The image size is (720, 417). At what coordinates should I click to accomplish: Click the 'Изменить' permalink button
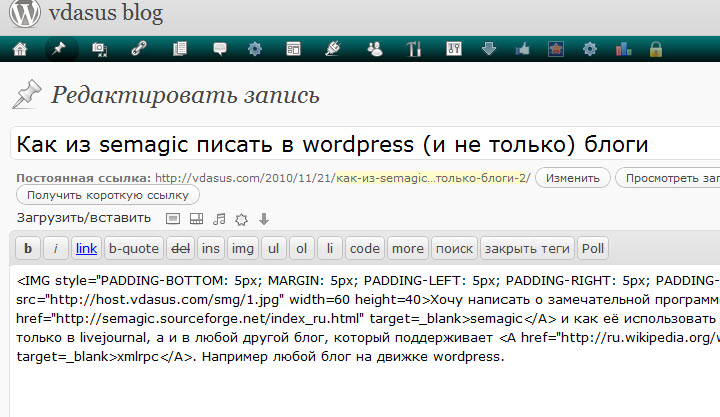573,178
